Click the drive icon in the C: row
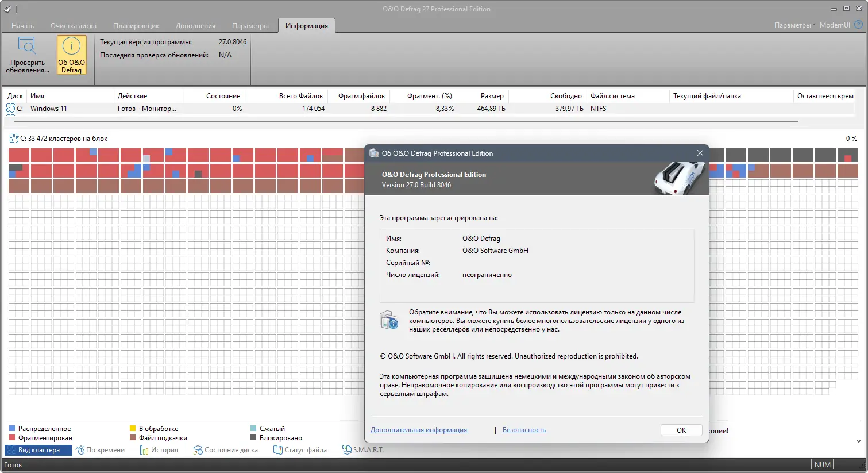Image resolution: width=868 pixels, height=473 pixels. click(11, 108)
